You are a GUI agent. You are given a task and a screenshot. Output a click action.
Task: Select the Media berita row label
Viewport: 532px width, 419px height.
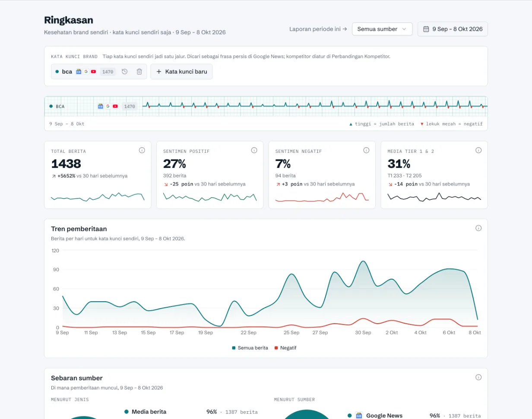pos(149,412)
